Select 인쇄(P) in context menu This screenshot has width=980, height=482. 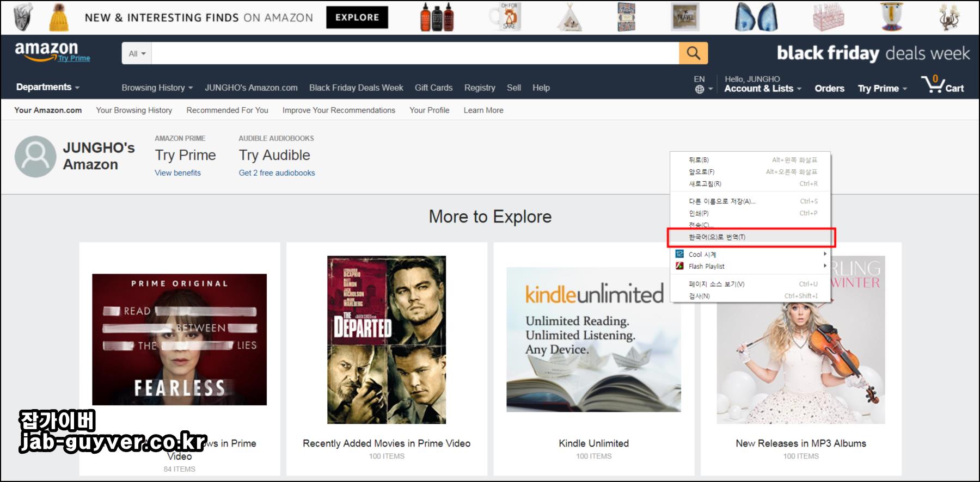[750, 213]
